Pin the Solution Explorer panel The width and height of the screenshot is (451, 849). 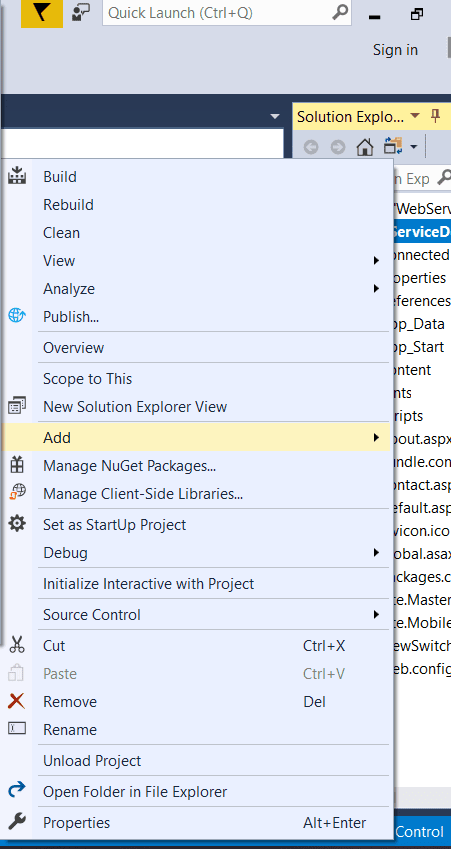(x=434, y=116)
